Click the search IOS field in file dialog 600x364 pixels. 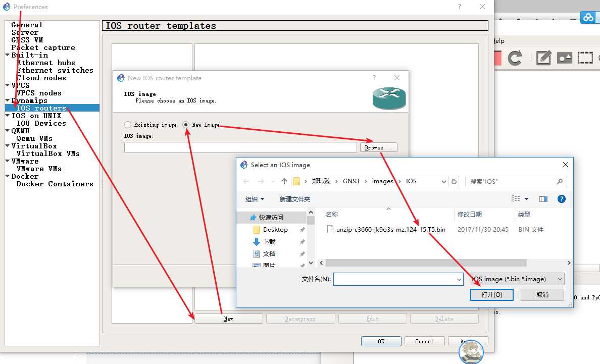516,181
